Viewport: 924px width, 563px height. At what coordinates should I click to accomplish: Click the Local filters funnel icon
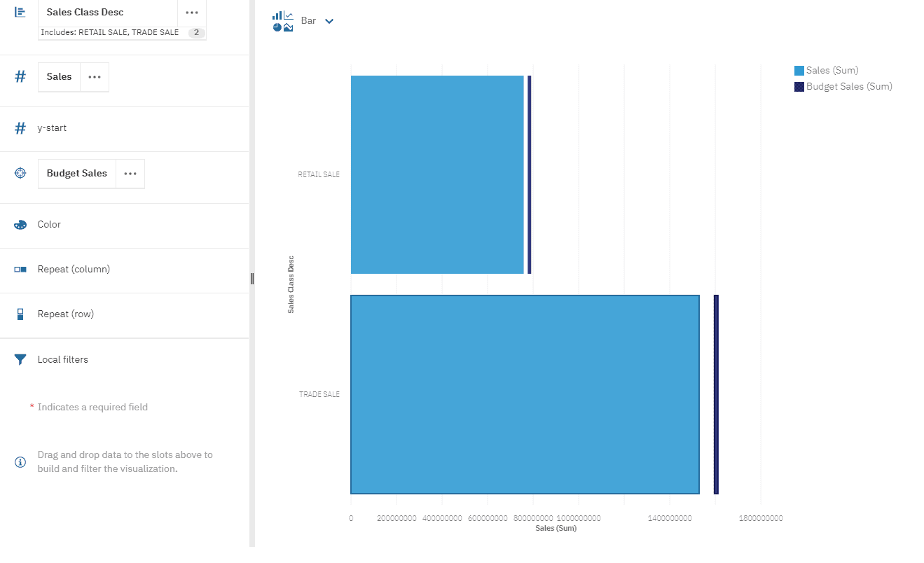pos(20,359)
